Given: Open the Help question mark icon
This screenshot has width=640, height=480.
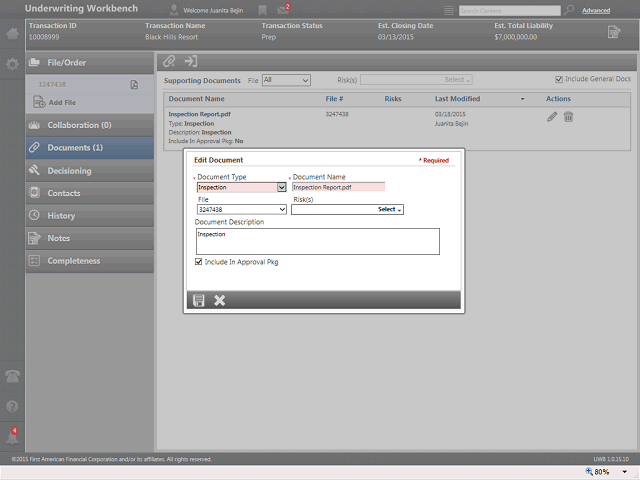Looking at the screenshot, I should click(x=12, y=407).
